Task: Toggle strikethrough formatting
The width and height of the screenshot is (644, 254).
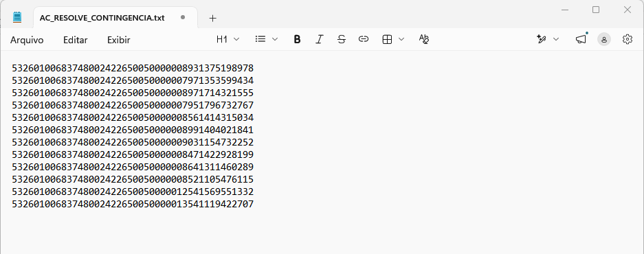Action: point(342,39)
